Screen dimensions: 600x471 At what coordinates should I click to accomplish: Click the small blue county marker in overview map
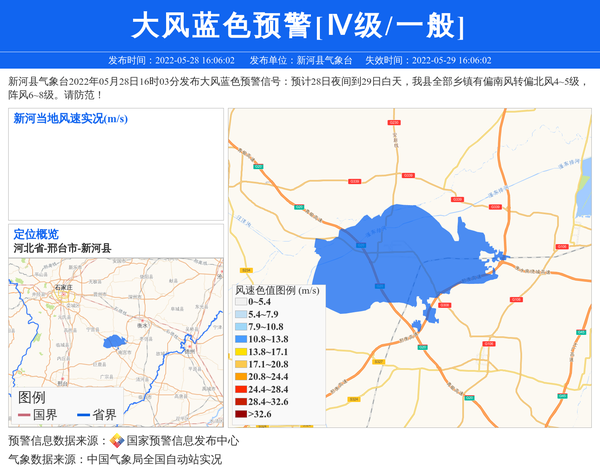click(114, 340)
